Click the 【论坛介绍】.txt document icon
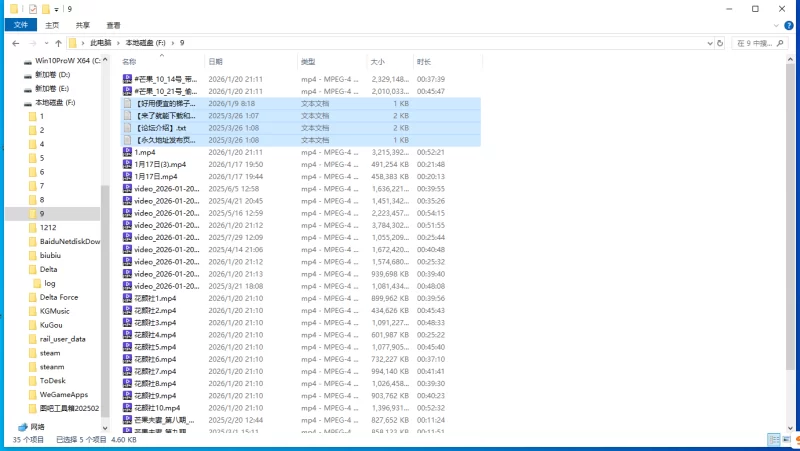 (x=128, y=128)
